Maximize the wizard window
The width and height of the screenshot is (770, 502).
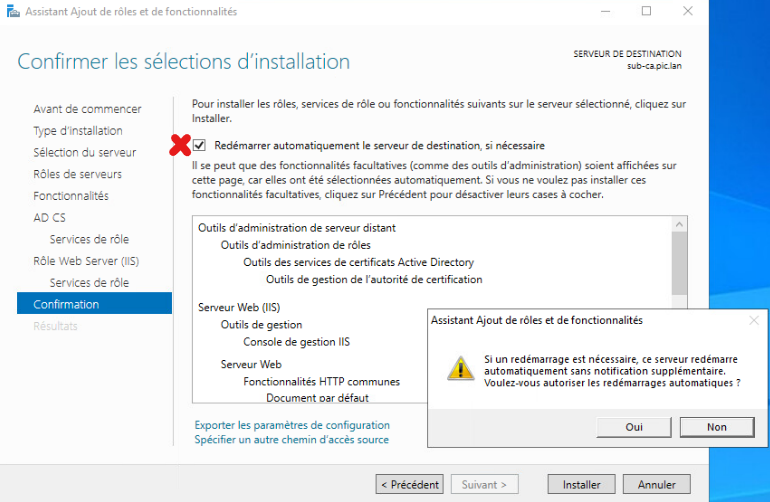click(647, 11)
